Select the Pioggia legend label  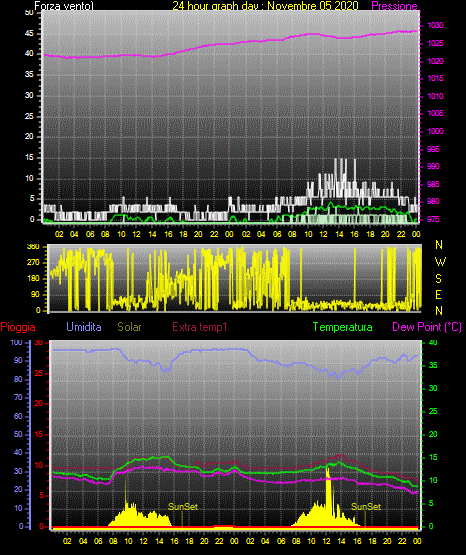pyautogui.click(x=18, y=327)
